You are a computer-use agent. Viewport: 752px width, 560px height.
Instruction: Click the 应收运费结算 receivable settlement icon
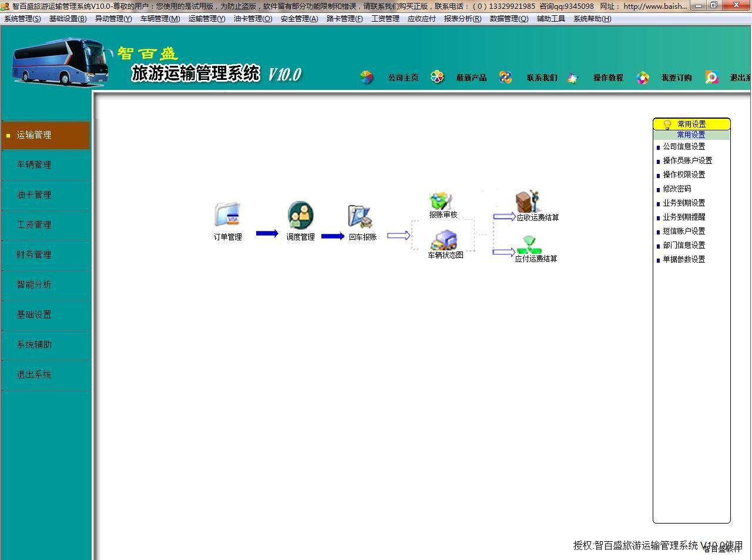pos(527,202)
